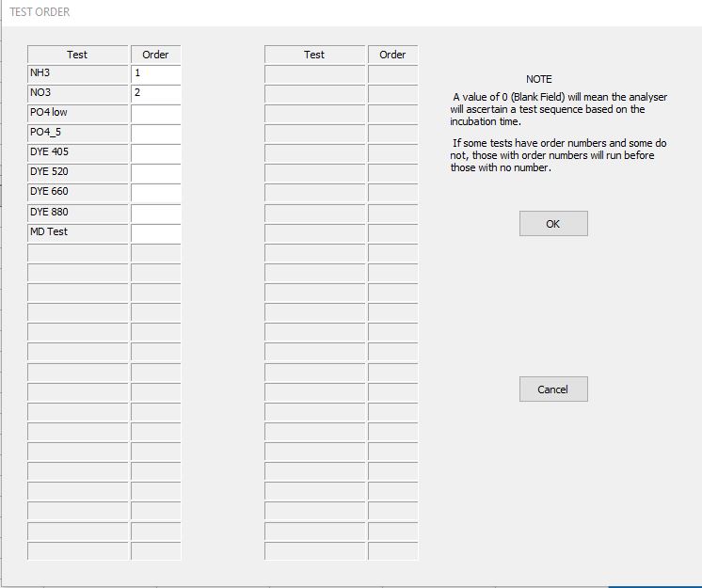
Task: Click the MD Test name cell
Action: (x=77, y=232)
